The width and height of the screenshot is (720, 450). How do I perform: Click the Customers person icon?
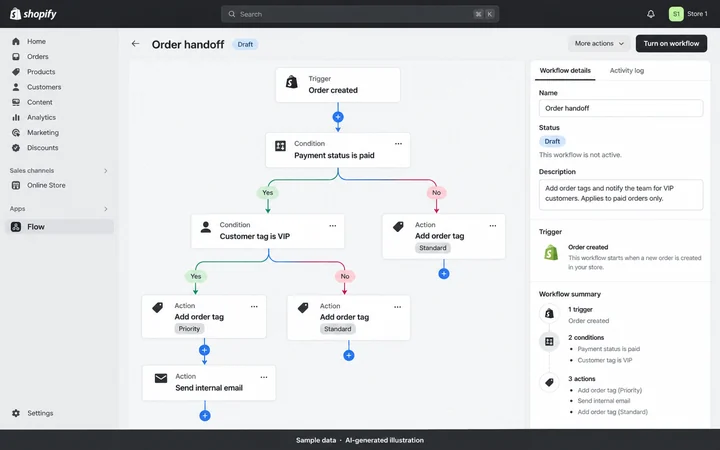16,87
